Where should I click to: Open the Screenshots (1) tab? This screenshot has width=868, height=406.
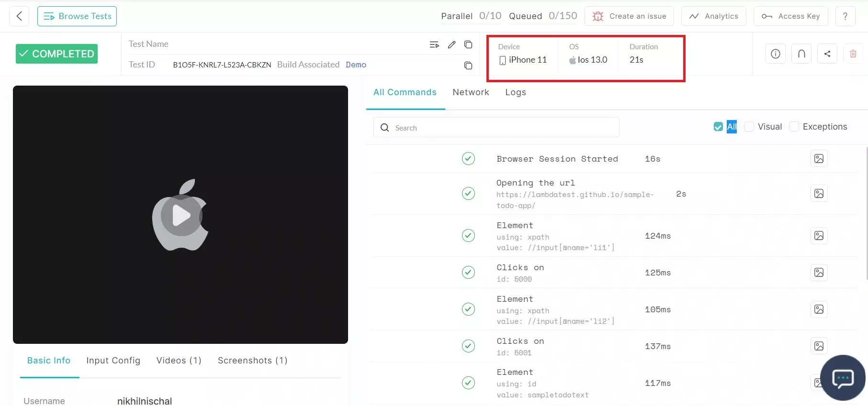252,361
